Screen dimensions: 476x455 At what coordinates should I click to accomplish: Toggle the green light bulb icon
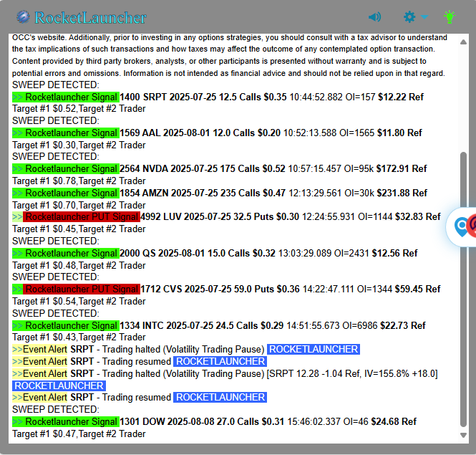pyautogui.click(x=450, y=16)
